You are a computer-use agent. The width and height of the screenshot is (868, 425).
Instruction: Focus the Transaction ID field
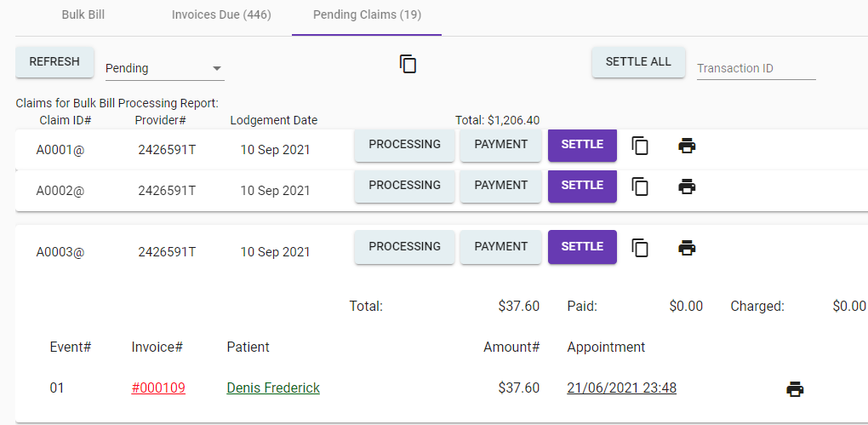click(756, 68)
